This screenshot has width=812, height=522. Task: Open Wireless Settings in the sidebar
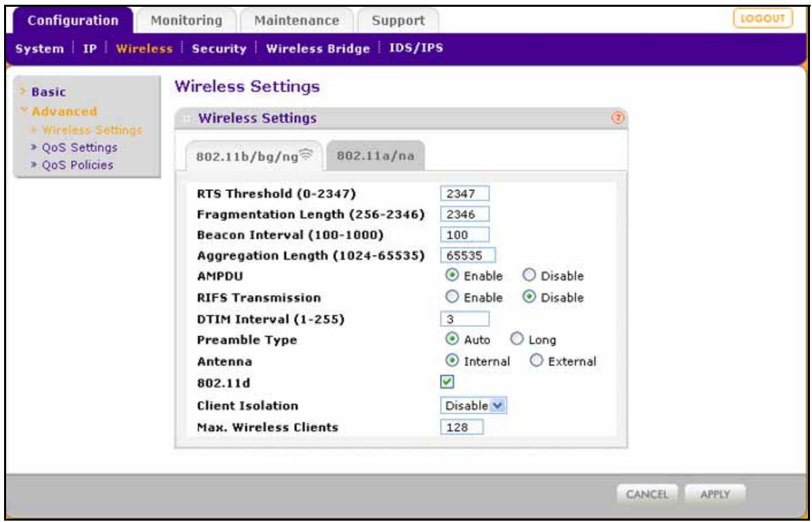92,129
